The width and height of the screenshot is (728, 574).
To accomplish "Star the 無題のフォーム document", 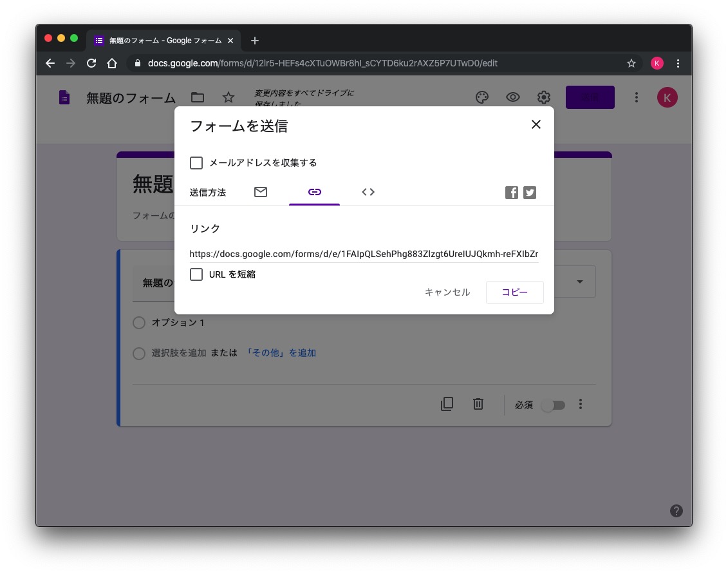I will pyautogui.click(x=229, y=97).
